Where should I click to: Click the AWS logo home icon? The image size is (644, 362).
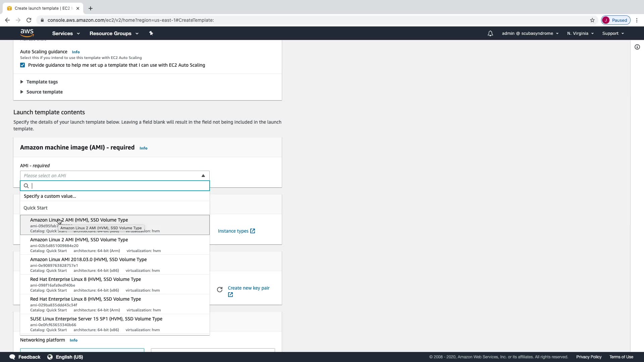(x=27, y=33)
